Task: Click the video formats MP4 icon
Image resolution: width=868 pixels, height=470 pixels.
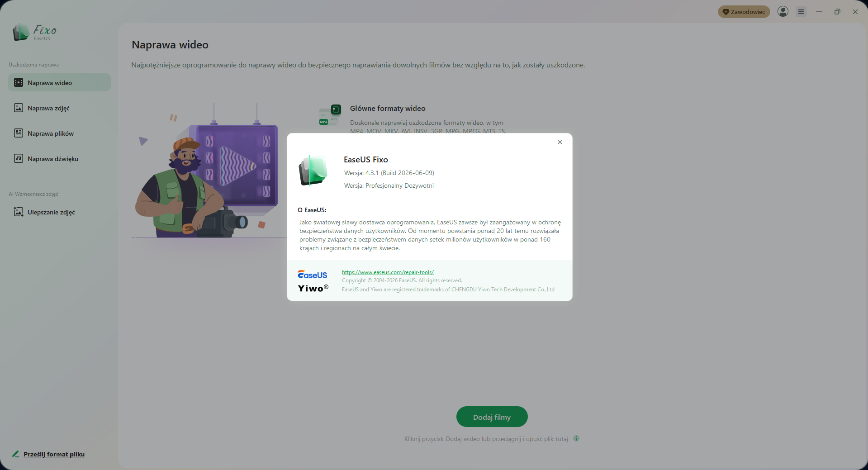Action: 330,115
